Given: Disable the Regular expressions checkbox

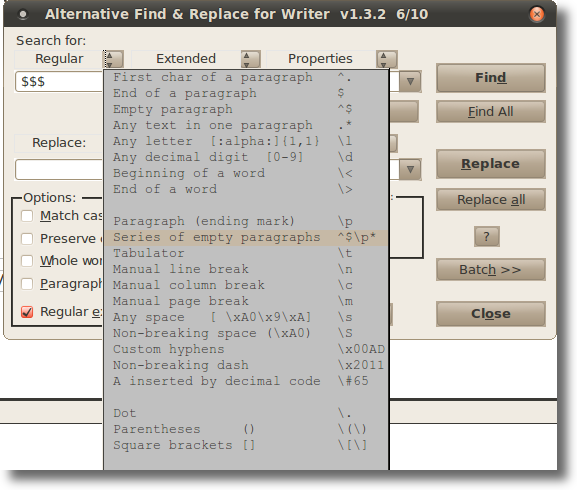Looking at the screenshot, I should pyautogui.click(x=27, y=312).
